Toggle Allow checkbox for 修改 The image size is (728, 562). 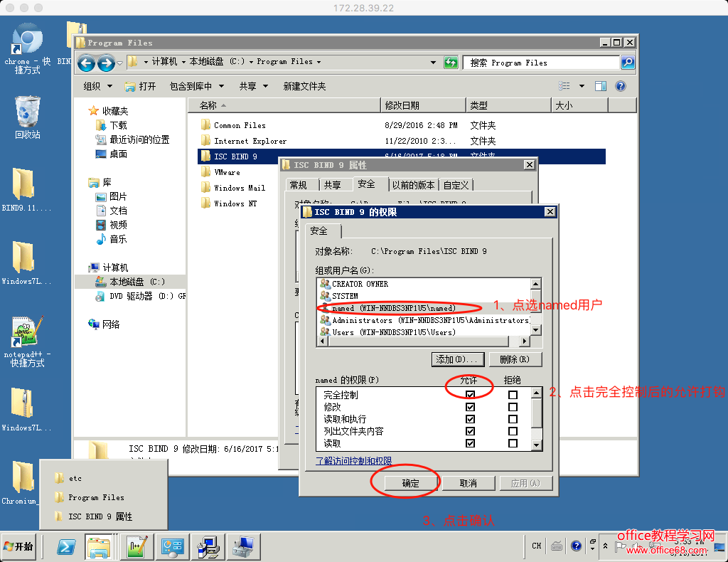click(471, 407)
